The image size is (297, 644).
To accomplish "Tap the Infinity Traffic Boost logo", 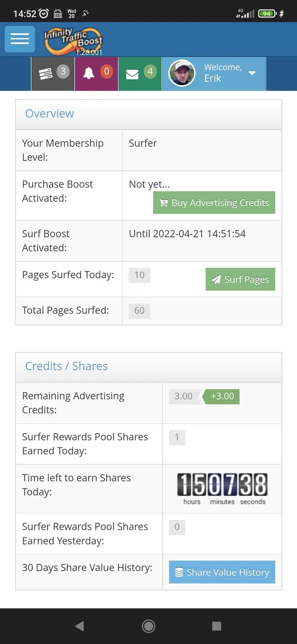I will [73, 40].
